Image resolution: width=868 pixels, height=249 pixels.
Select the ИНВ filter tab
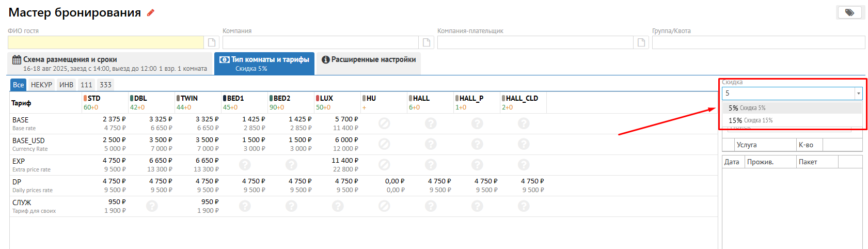pos(66,85)
